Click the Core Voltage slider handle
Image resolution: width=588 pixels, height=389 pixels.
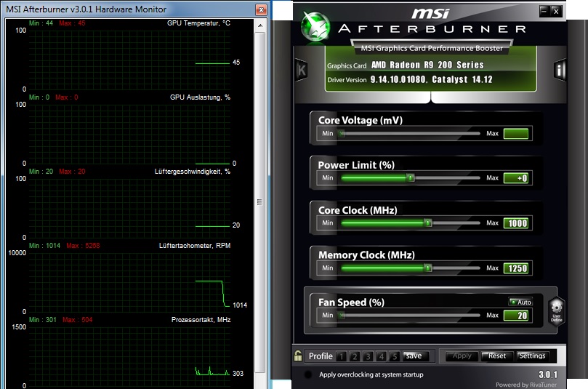point(342,133)
